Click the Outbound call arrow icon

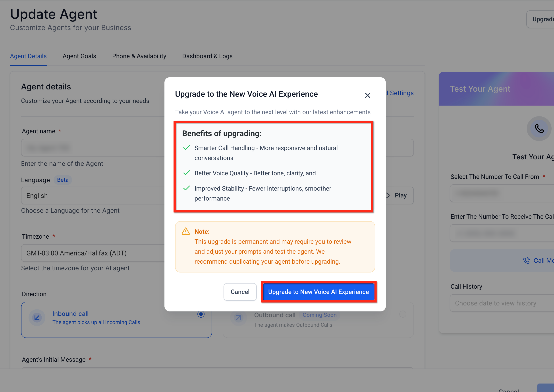[x=239, y=318]
